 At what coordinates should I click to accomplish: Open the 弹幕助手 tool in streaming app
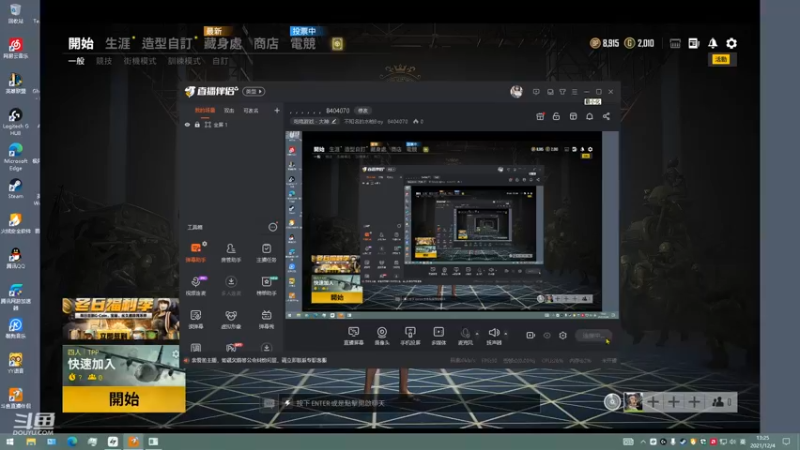(x=196, y=252)
